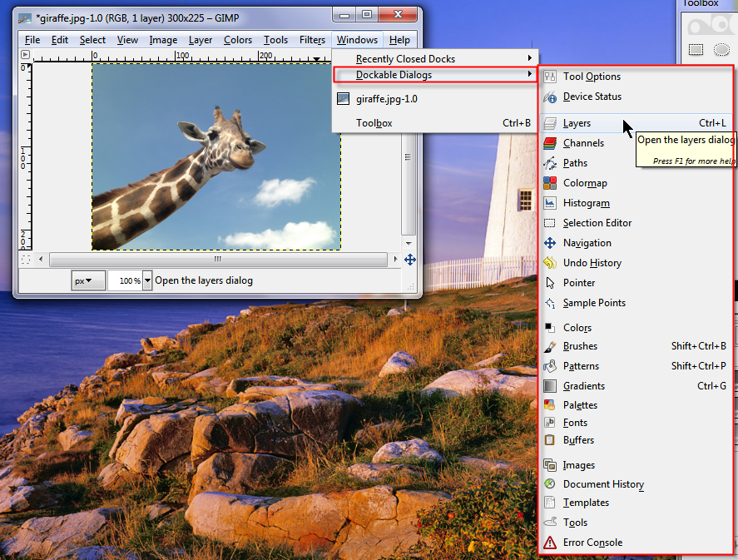Choose Layers from Dockable Dialogs
This screenshot has height=560, width=738.
coord(577,123)
